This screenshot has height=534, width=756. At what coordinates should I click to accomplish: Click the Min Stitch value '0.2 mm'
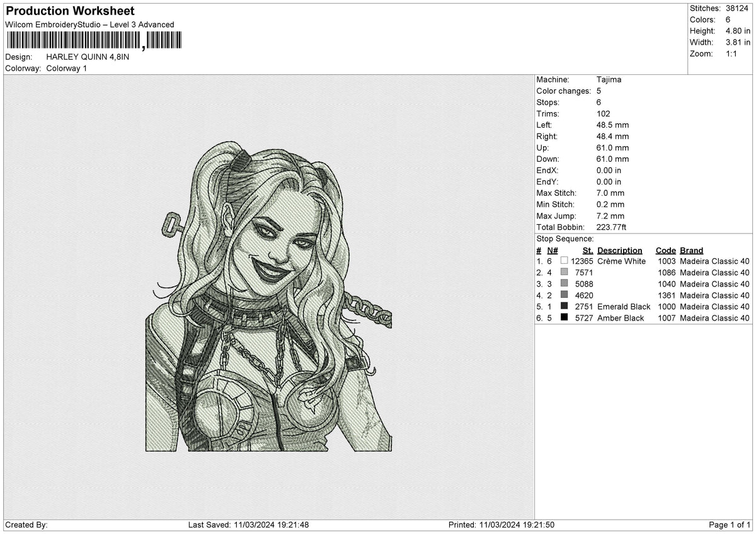pos(610,204)
